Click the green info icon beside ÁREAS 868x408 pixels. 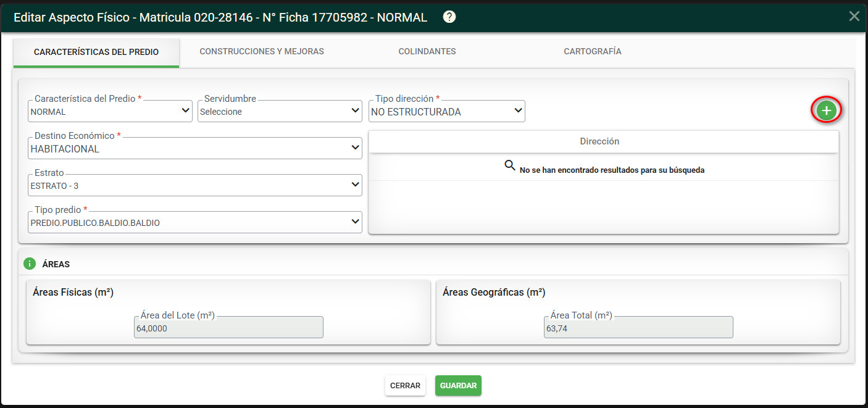coord(29,264)
